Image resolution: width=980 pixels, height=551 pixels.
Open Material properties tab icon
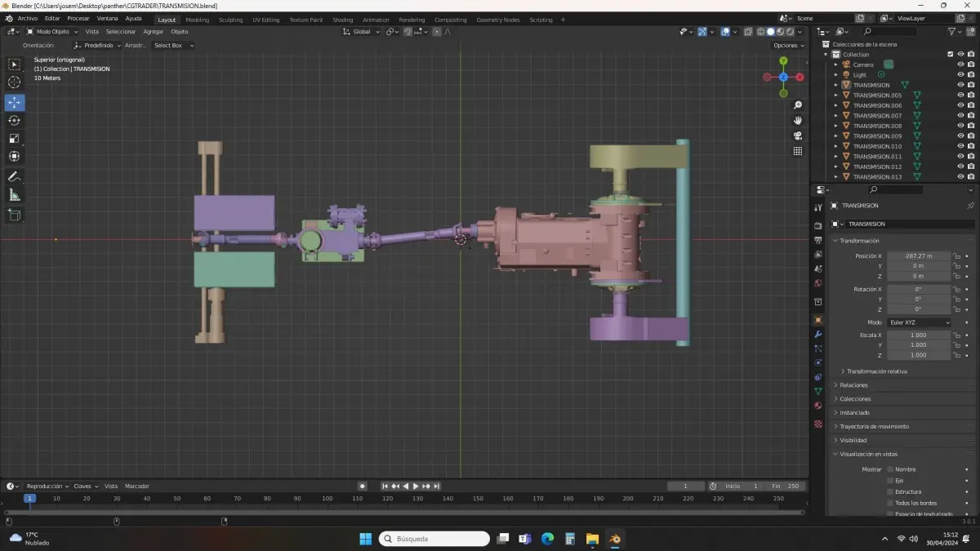pos(818,406)
